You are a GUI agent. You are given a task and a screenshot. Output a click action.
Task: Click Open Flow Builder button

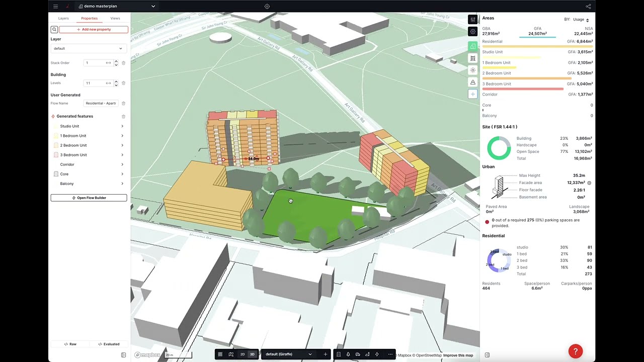pyautogui.click(x=89, y=198)
